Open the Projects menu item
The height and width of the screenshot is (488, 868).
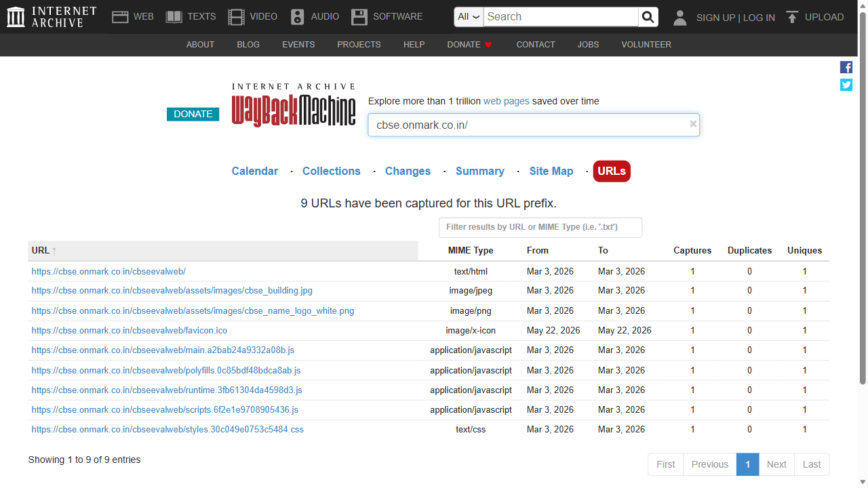click(x=359, y=45)
